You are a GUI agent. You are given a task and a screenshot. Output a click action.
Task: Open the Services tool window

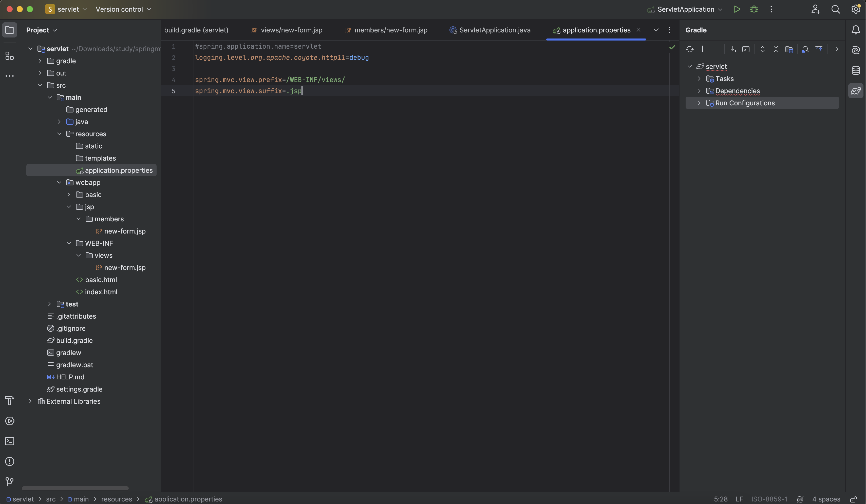pos(10,421)
